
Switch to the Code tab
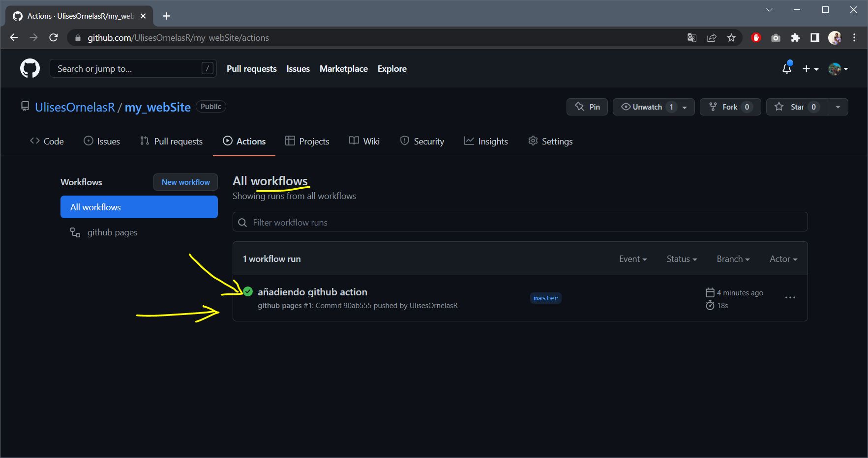47,142
